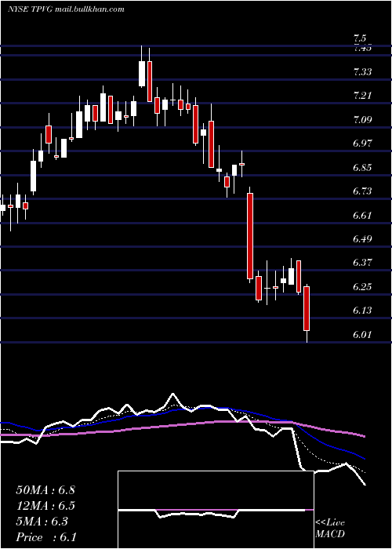Click the 5MA : 6.3 reading
The image size is (392, 549).
(42, 522)
